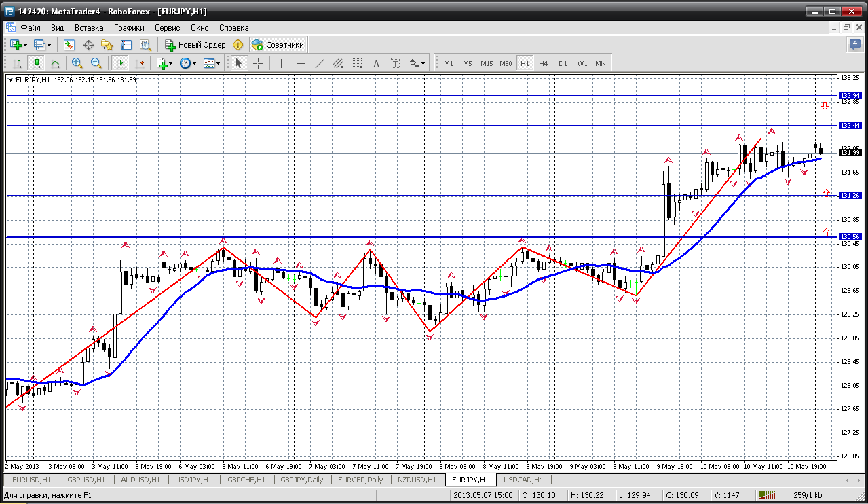Image resolution: width=868 pixels, height=504 pixels.
Task: Click the zoom in magnifier icon
Action: [x=77, y=63]
